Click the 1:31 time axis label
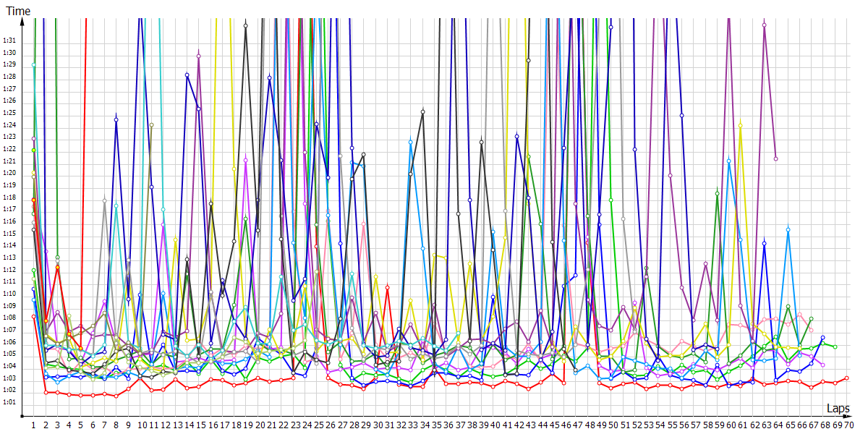This screenshot has height=434, width=868. tap(9, 41)
